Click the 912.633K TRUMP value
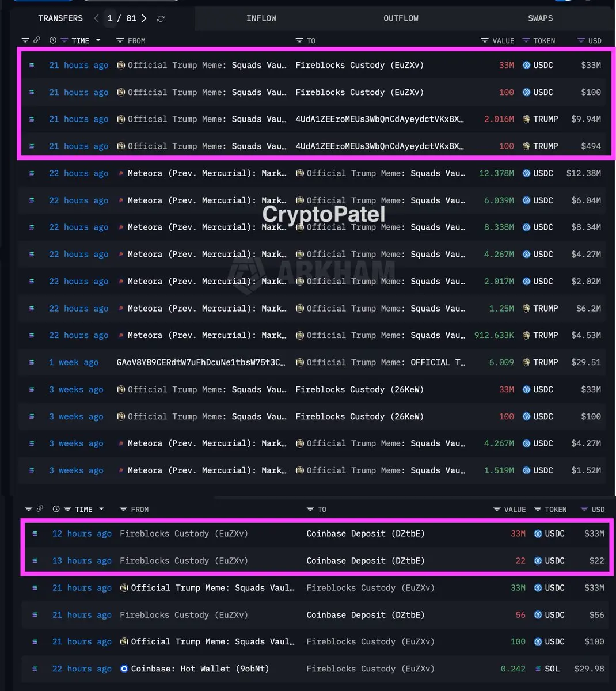This screenshot has width=616, height=691. point(494,335)
